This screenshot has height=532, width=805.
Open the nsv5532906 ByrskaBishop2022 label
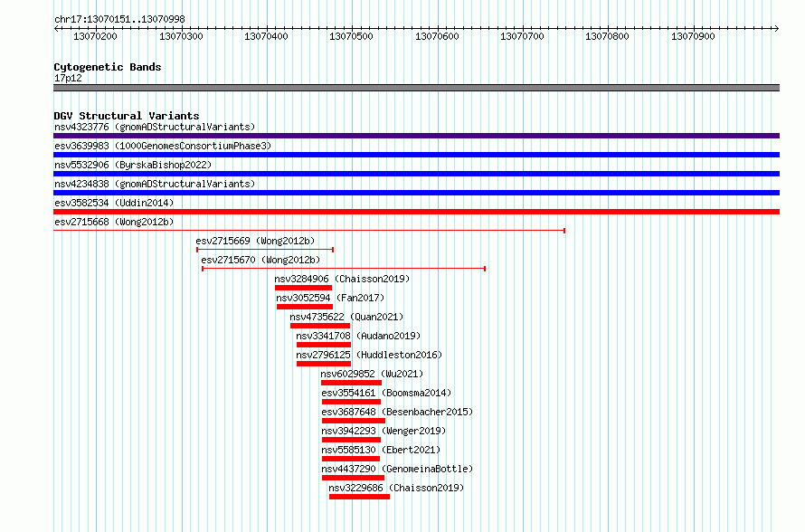133,165
